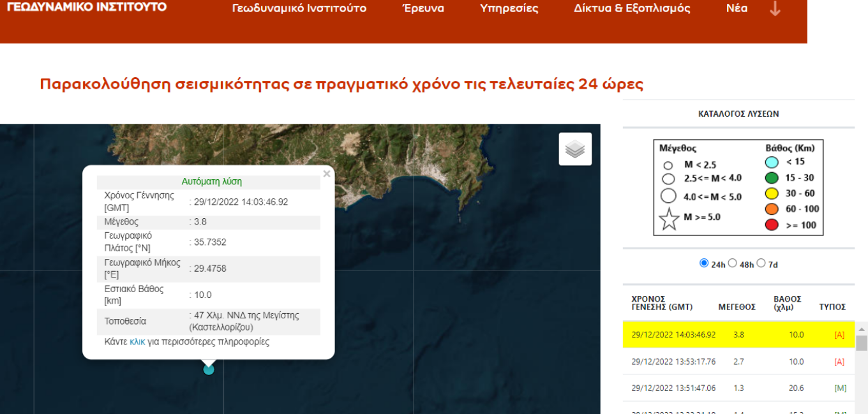Image resolution: width=868 pixels, height=414 pixels.
Task: Open the Γεωδυναμικό Ινστιτούτο menu
Action: pos(299,9)
